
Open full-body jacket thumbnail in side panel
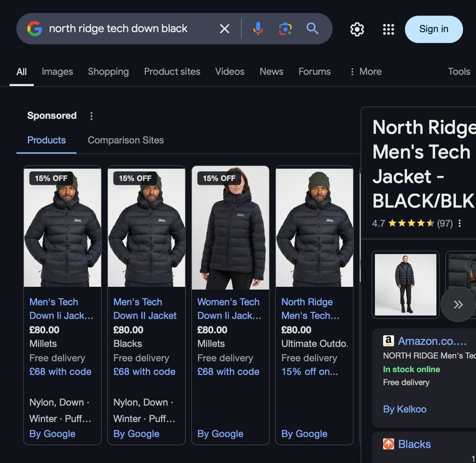[x=405, y=284]
